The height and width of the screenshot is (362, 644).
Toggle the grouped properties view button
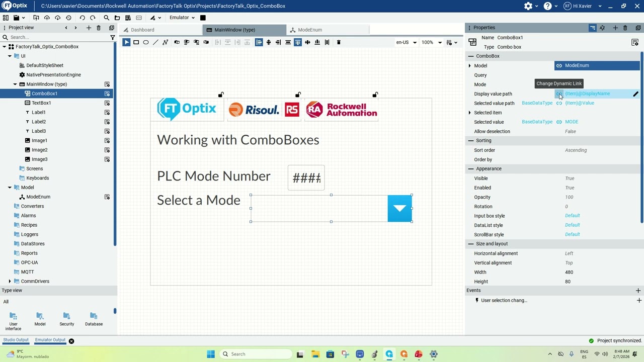click(x=593, y=28)
